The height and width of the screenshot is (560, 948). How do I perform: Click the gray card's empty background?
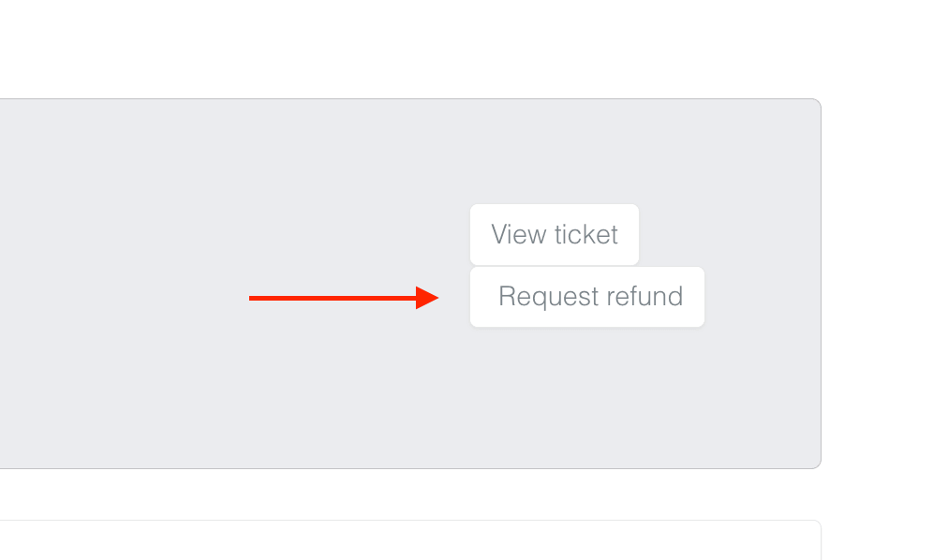click(x=187, y=187)
